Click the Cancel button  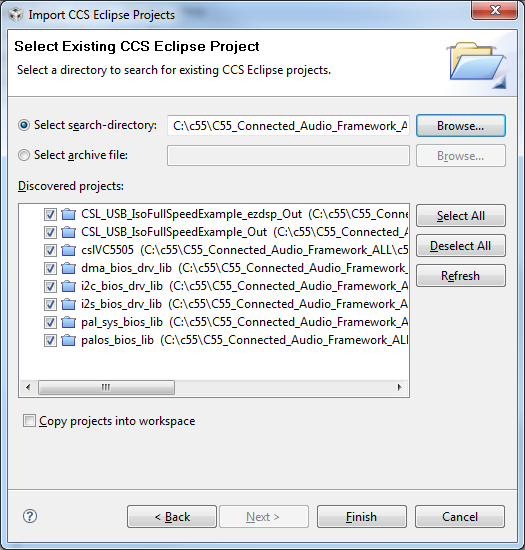[460, 517]
